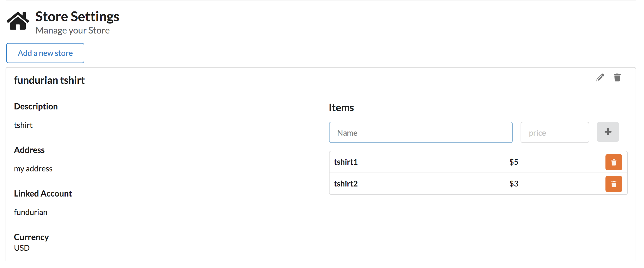Click the tshirt description text
The height and width of the screenshot is (268, 644).
point(23,125)
